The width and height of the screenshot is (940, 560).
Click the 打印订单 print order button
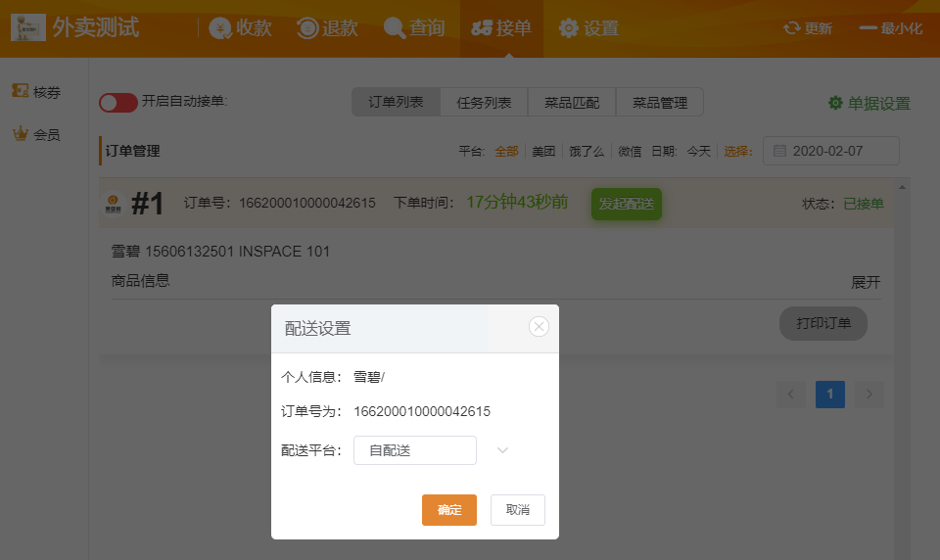822,323
